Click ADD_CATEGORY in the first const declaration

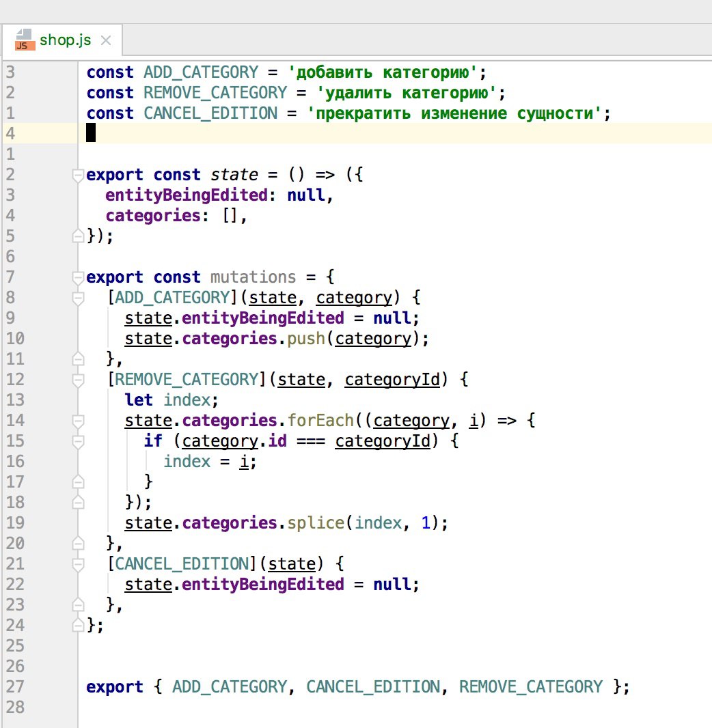click(x=201, y=73)
